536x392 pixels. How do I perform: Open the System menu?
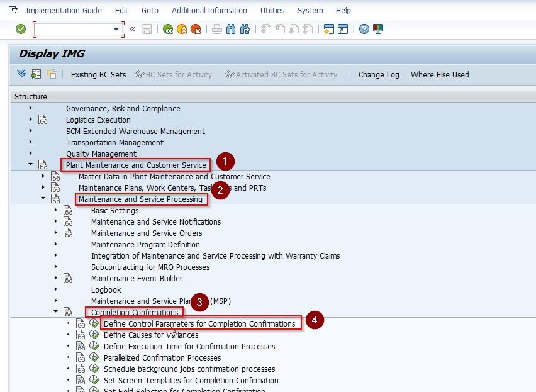coord(310,11)
